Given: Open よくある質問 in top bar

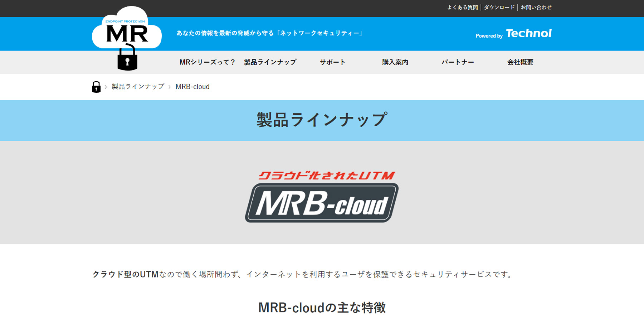Looking at the screenshot, I should (x=462, y=7).
